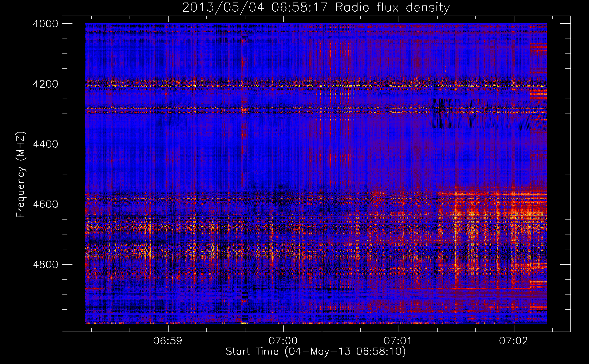Click the 4800 frequency tick label
589x364 pixels.
point(46,265)
